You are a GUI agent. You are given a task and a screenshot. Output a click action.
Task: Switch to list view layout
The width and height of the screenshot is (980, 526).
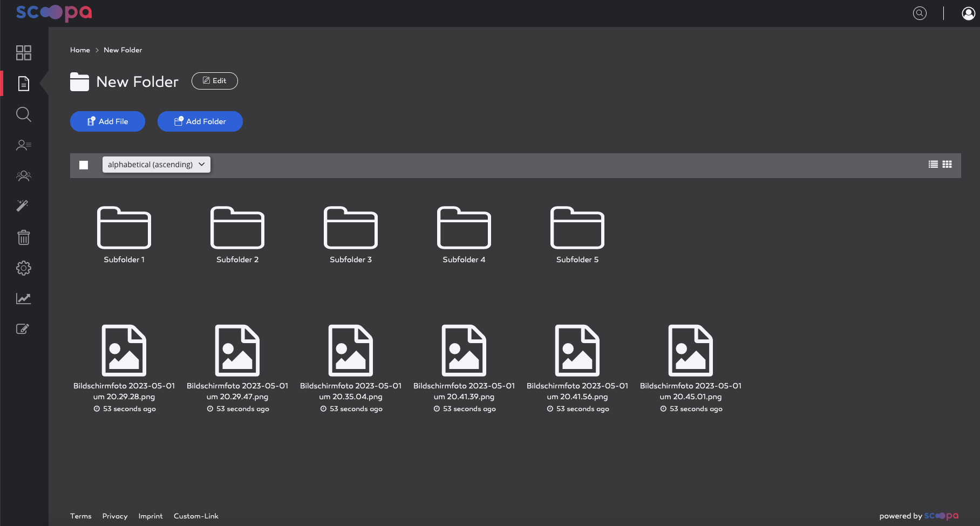933,165
